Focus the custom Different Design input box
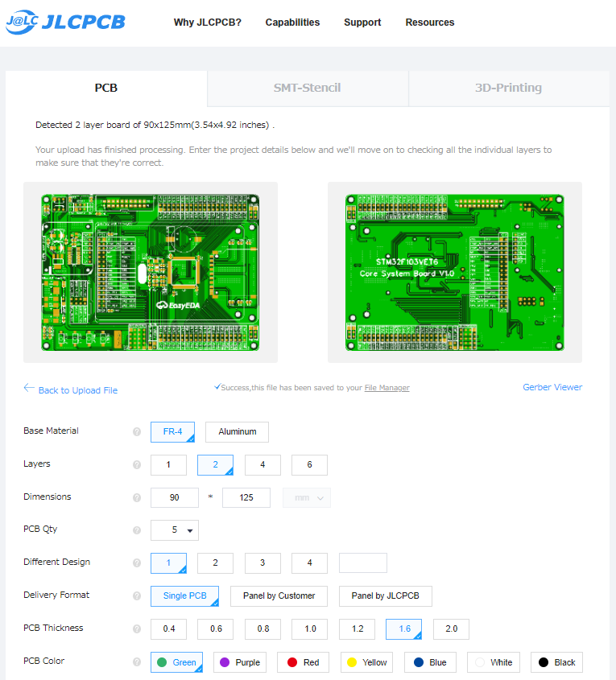The width and height of the screenshot is (616, 680). coord(363,563)
